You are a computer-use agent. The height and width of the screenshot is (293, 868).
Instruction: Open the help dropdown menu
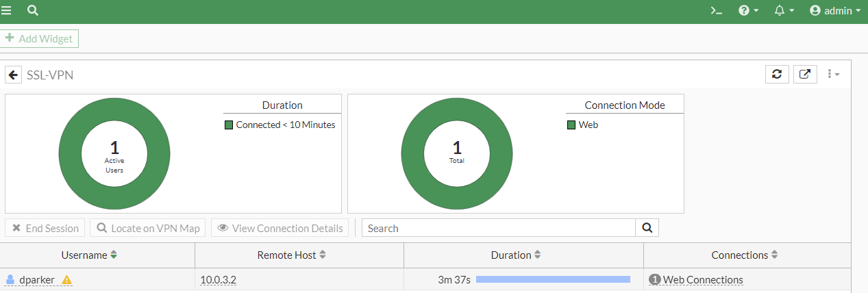[748, 10]
